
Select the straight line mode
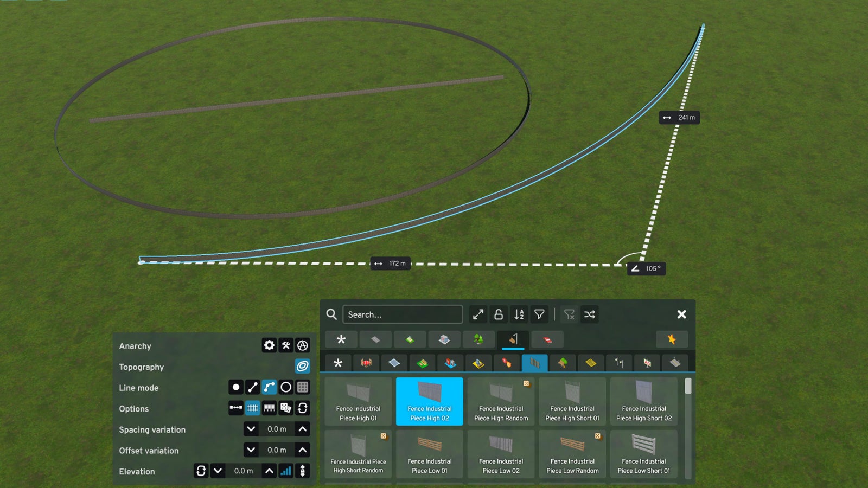(x=252, y=387)
